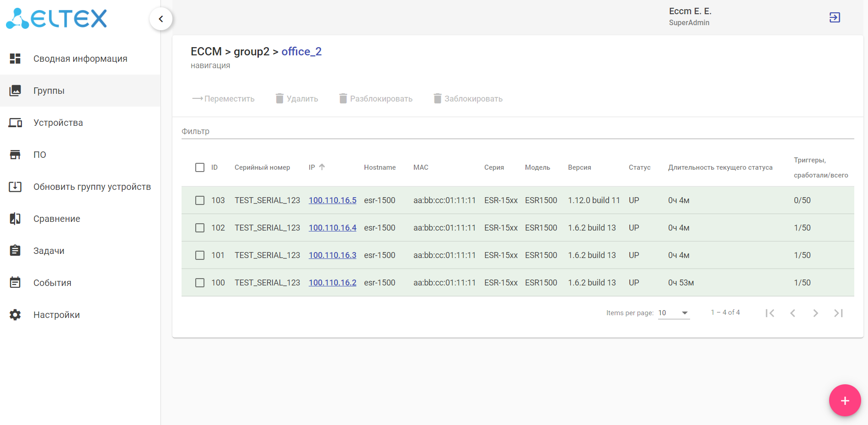868x425 pixels.
Task: Open IP link 100.110.16.4
Action: pos(332,228)
